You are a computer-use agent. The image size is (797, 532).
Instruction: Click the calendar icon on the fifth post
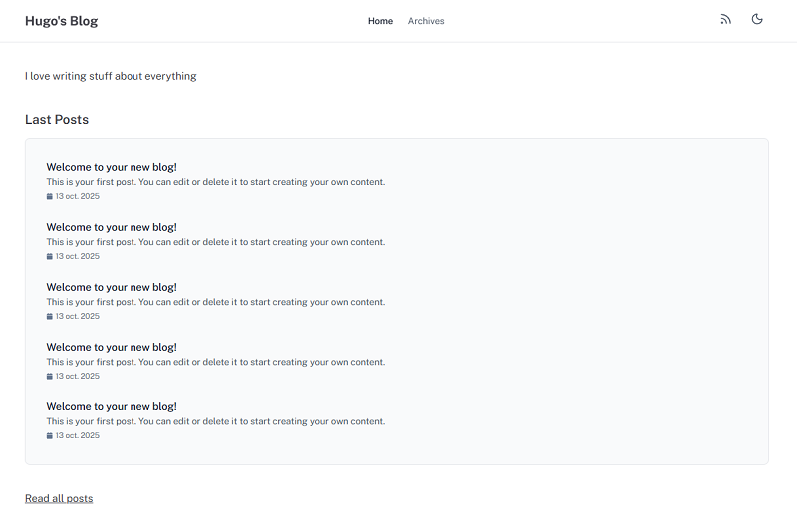pyautogui.click(x=50, y=436)
